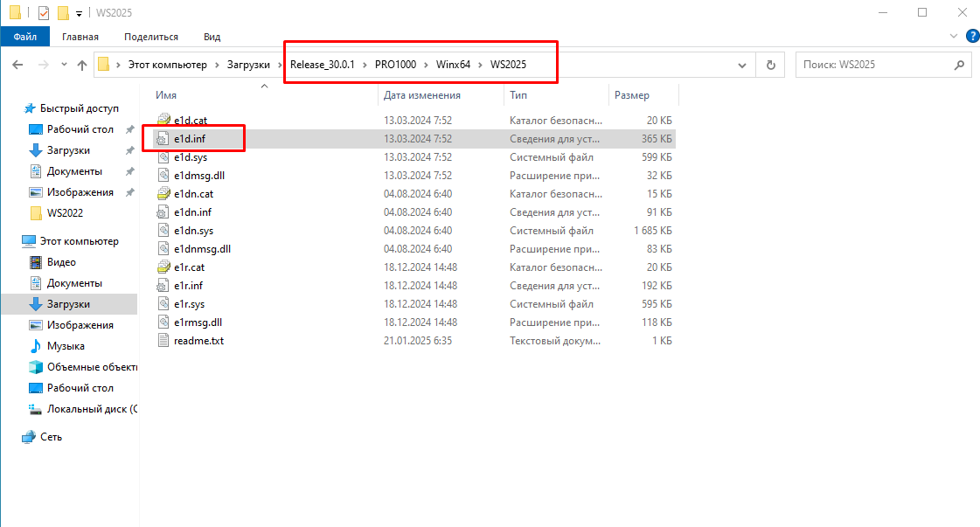Navigate back with the back arrow
Screen dimensions: 980x527
18,65
